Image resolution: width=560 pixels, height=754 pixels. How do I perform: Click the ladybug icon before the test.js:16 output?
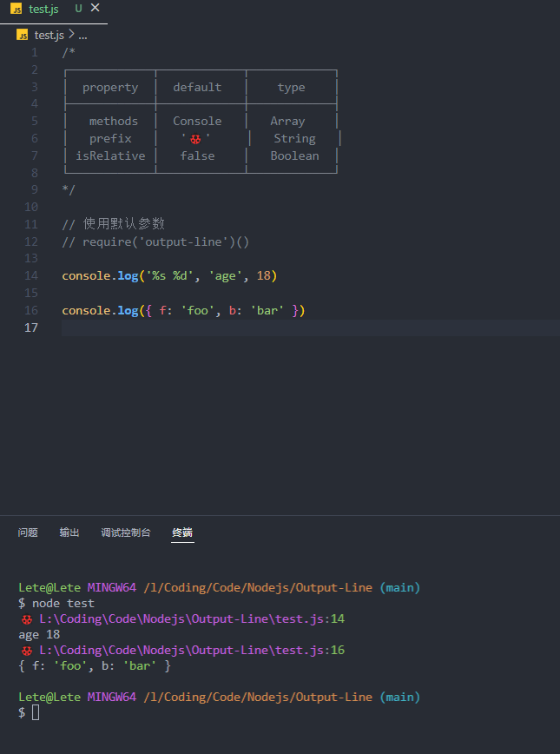tap(25, 650)
